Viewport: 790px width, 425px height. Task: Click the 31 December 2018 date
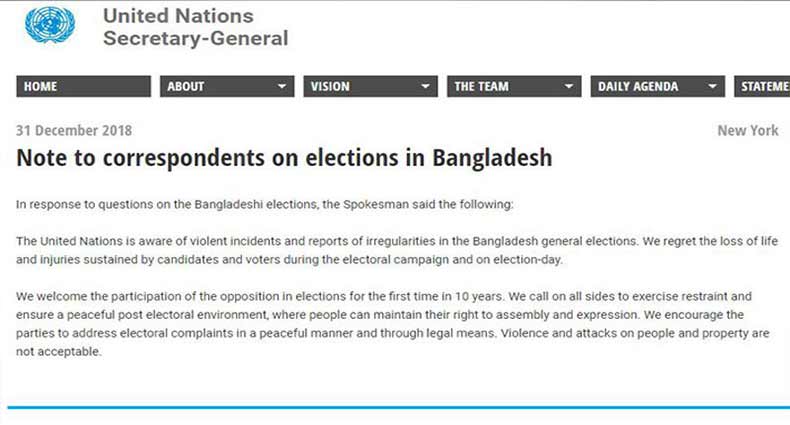74,131
